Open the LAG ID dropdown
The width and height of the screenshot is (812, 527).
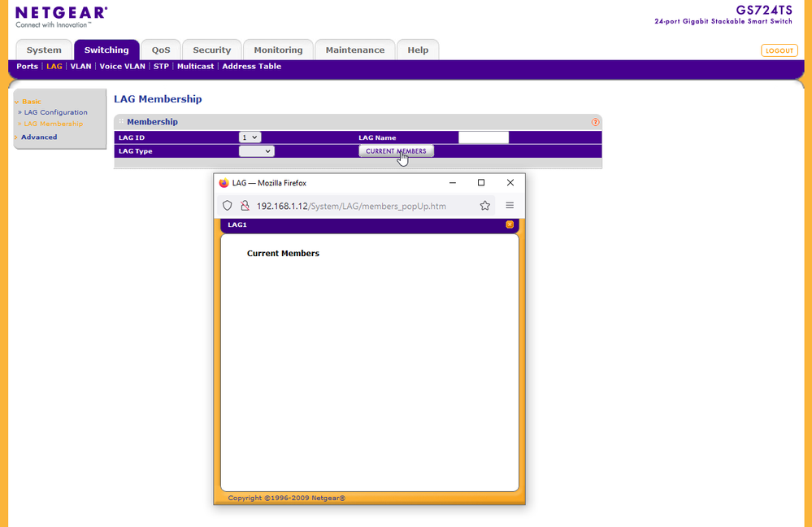pyautogui.click(x=250, y=137)
